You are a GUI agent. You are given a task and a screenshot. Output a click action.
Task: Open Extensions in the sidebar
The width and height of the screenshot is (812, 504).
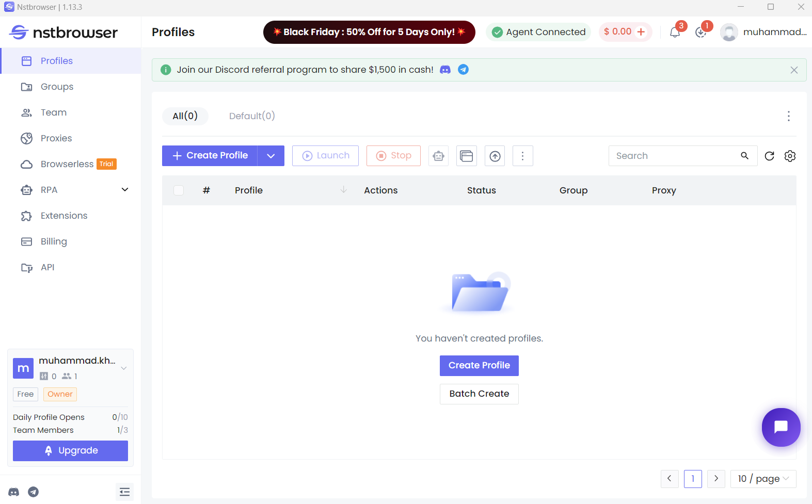pos(71,216)
